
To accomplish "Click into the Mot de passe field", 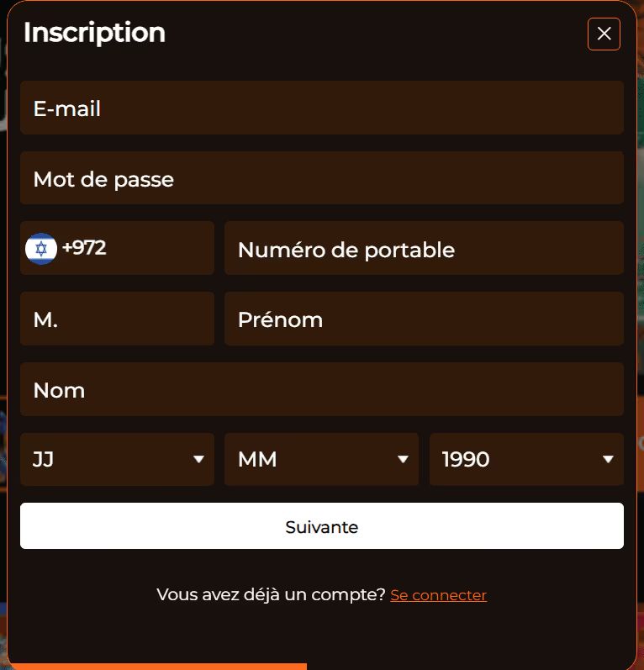I will (321, 178).
